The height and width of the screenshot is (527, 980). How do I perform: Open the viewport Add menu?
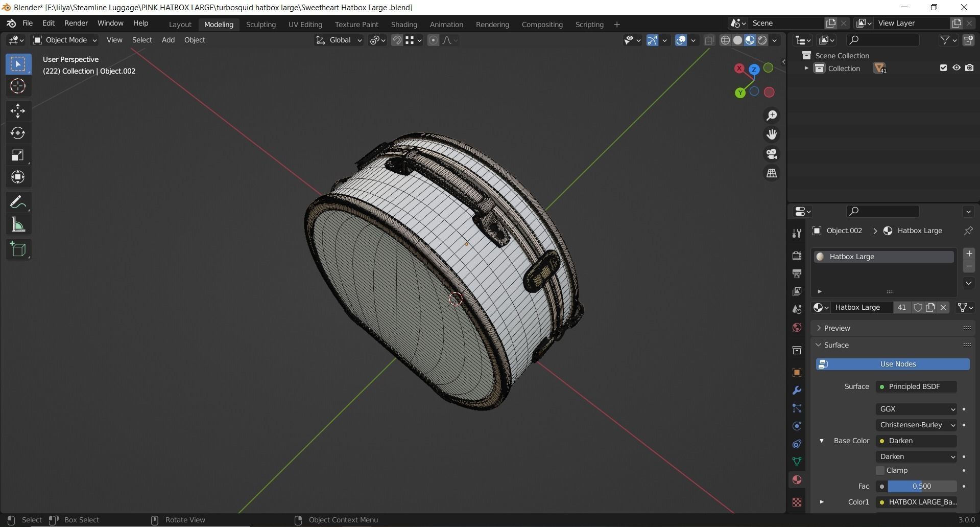(168, 40)
